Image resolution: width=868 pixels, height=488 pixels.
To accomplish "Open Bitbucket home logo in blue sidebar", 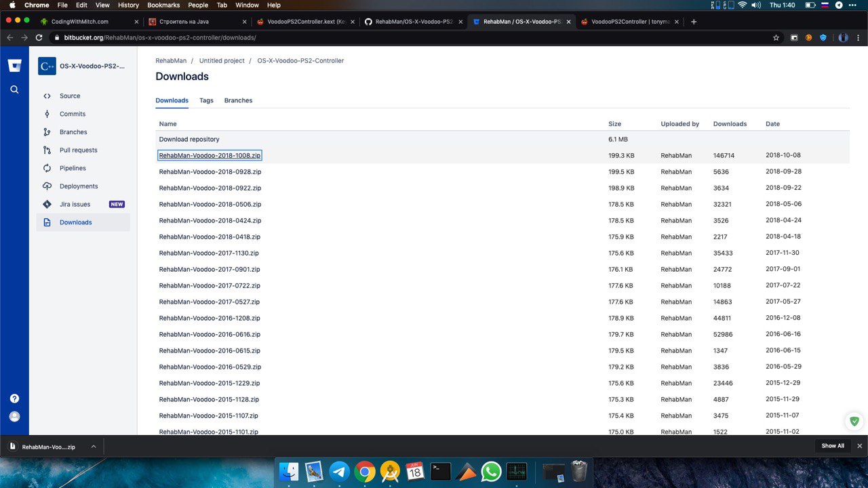I will (x=14, y=66).
